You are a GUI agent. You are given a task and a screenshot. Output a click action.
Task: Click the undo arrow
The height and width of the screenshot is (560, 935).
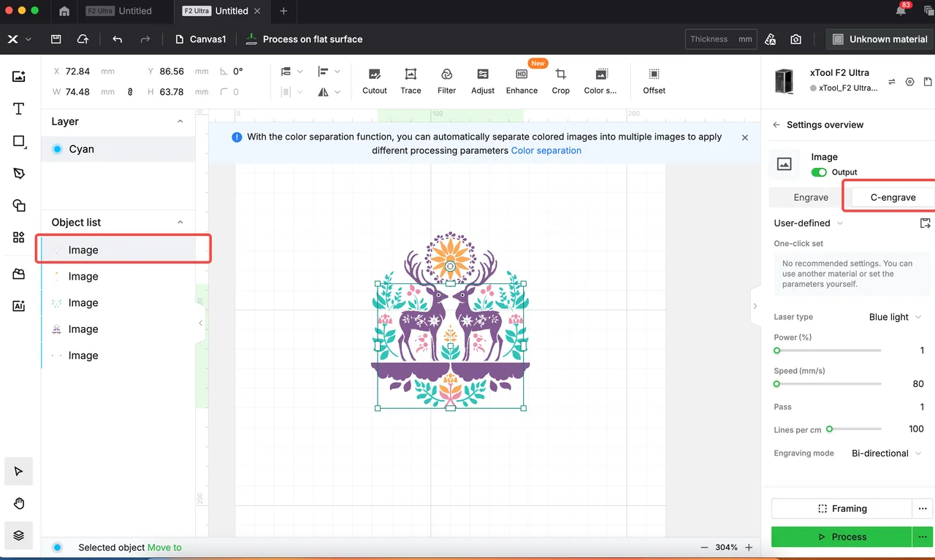pyautogui.click(x=118, y=39)
